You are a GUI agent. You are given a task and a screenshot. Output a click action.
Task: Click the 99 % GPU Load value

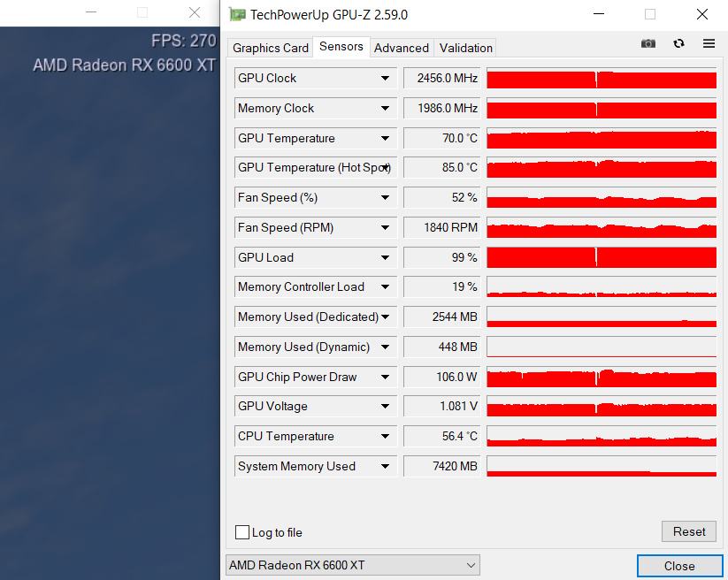click(x=442, y=257)
